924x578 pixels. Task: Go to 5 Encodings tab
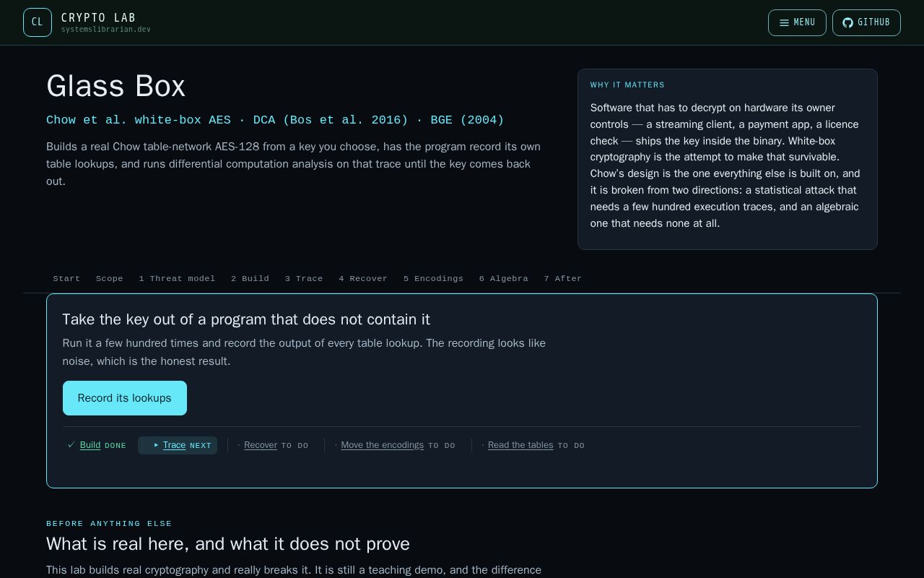(433, 278)
